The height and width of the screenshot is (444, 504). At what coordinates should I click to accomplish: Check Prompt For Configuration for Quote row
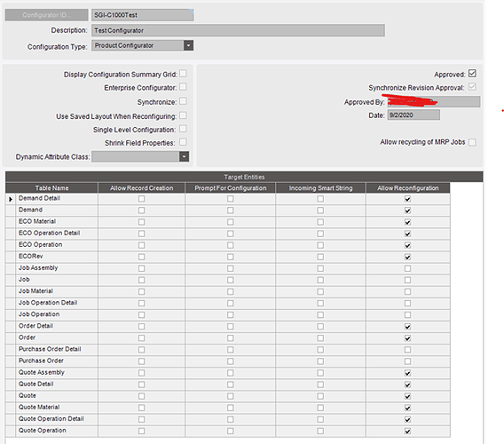pyautogui.click(x=230, y=396)
